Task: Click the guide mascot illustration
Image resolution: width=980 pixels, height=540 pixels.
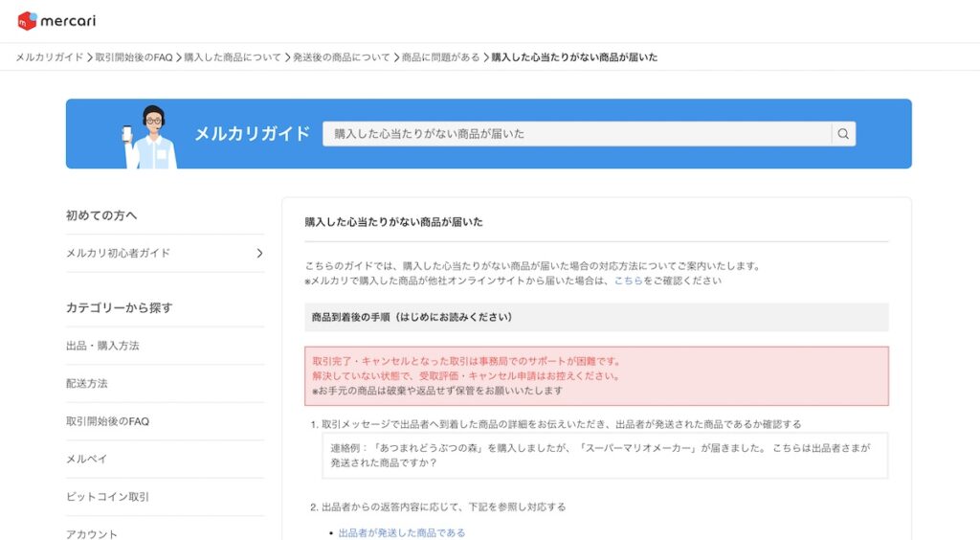Action: 150,137
